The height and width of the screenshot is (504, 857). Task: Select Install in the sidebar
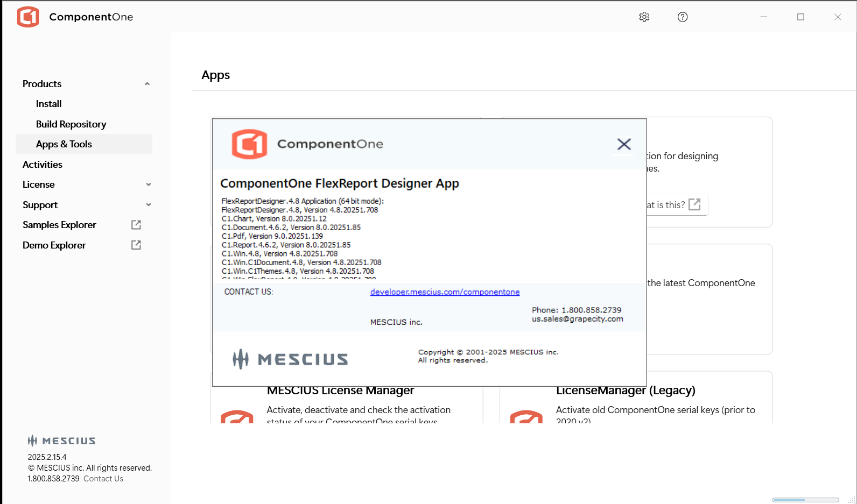[x=48, y=104]
